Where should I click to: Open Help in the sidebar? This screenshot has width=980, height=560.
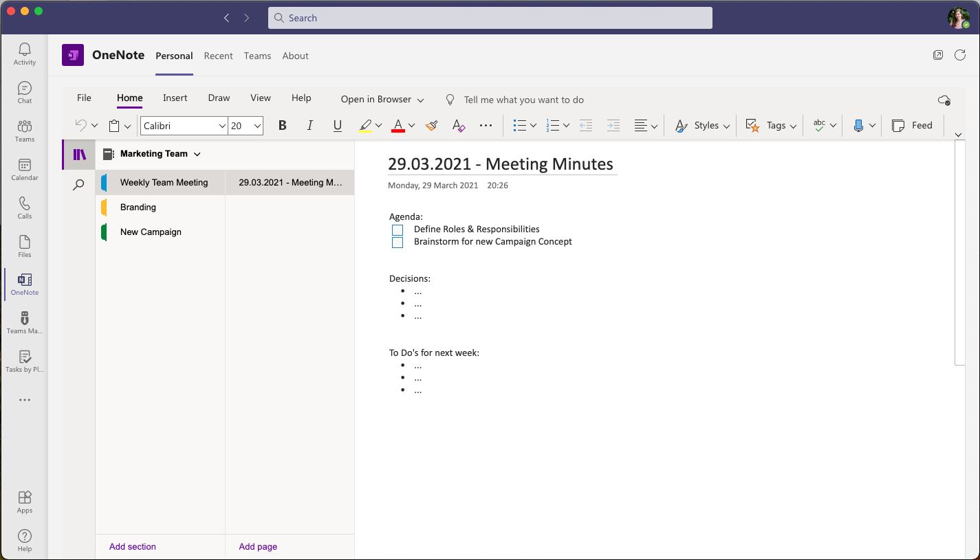[25, 540]
